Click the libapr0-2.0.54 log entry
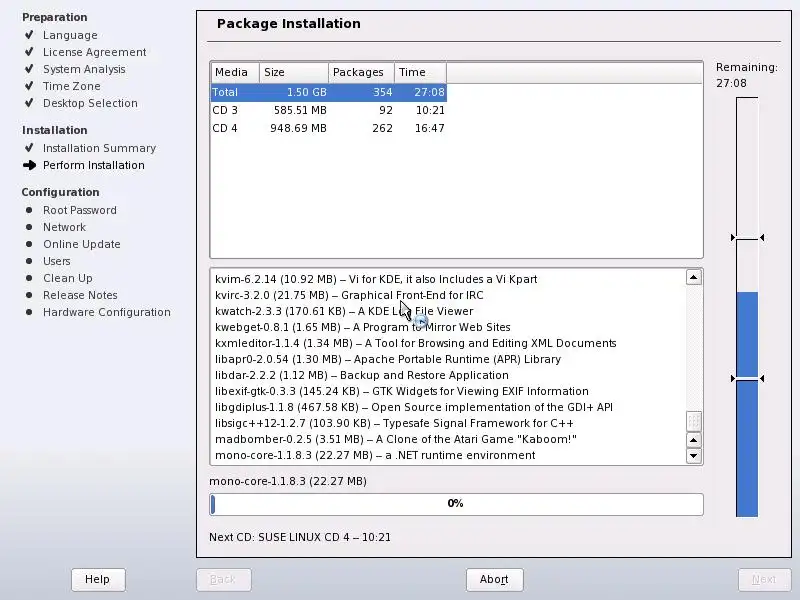800x600 pixels. [x=388, y=359]
